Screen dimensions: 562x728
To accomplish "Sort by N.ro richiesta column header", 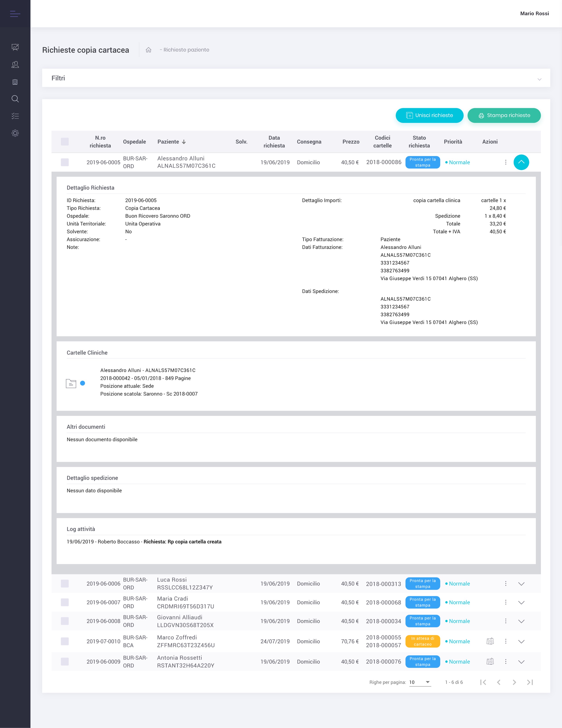I will point(100,142).
